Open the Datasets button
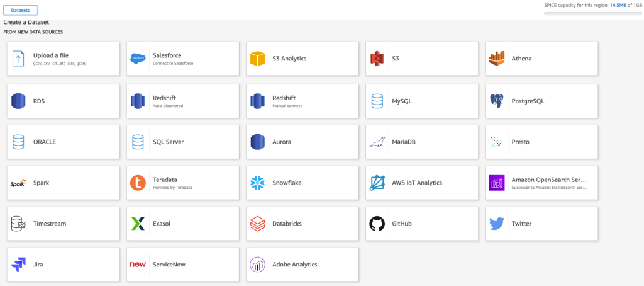The image size is (644, 286). point(20,11)
